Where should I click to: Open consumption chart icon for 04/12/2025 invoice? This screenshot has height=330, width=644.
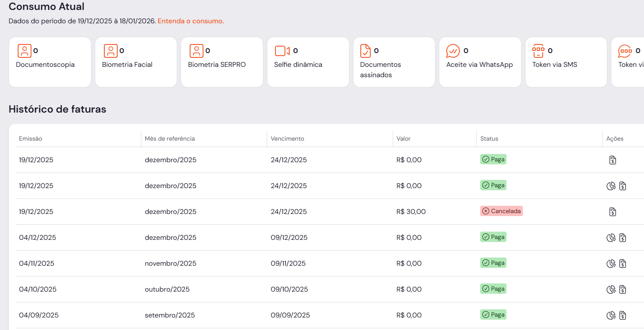[610, 238]
